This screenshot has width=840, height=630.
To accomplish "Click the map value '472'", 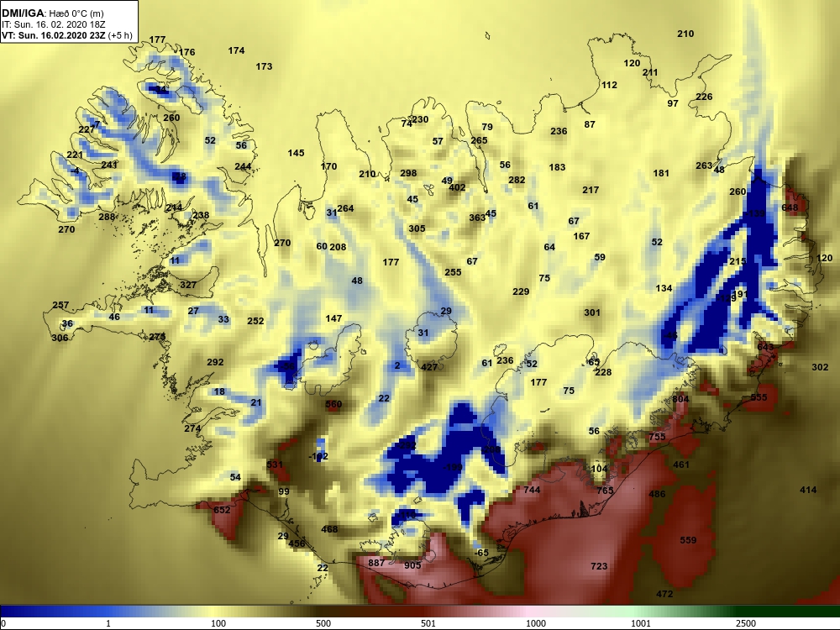I will pos(664,594).
